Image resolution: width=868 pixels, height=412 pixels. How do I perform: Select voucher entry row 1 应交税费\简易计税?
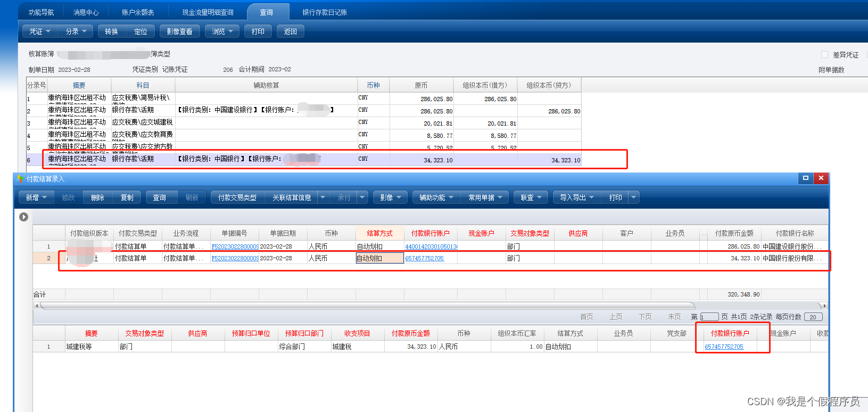point(304,98)
